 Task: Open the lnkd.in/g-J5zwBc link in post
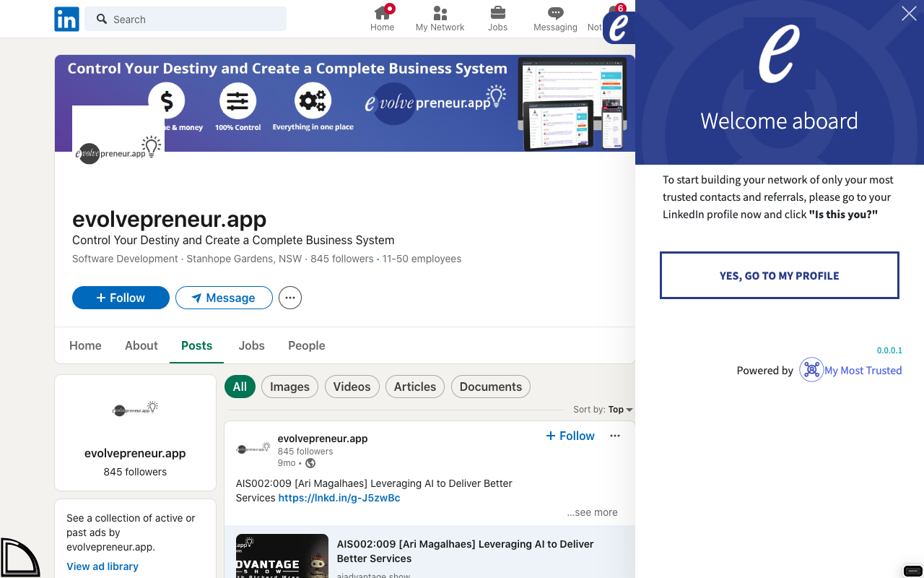[x=339, y=498]
